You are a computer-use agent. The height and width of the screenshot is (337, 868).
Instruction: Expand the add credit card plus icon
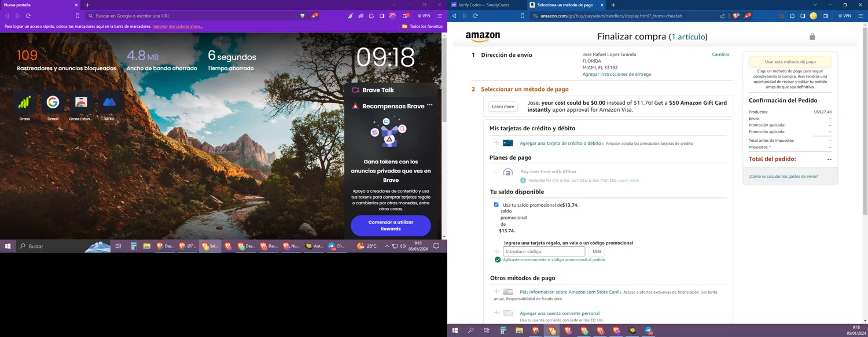coord(496,142)
